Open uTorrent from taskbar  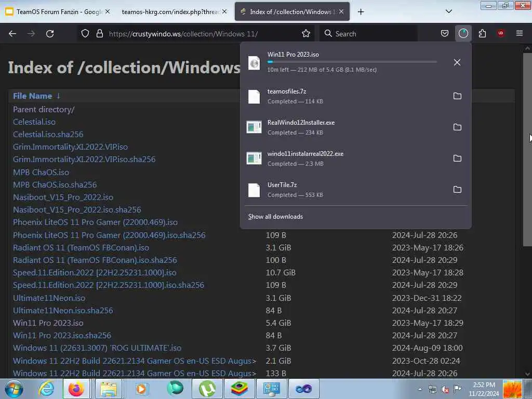(x=207, y=389)
